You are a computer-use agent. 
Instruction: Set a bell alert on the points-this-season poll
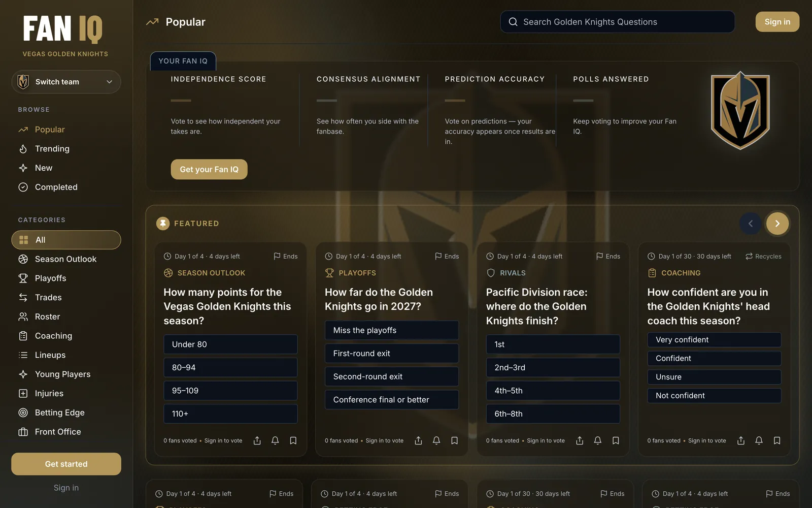[x=275, y=440]
